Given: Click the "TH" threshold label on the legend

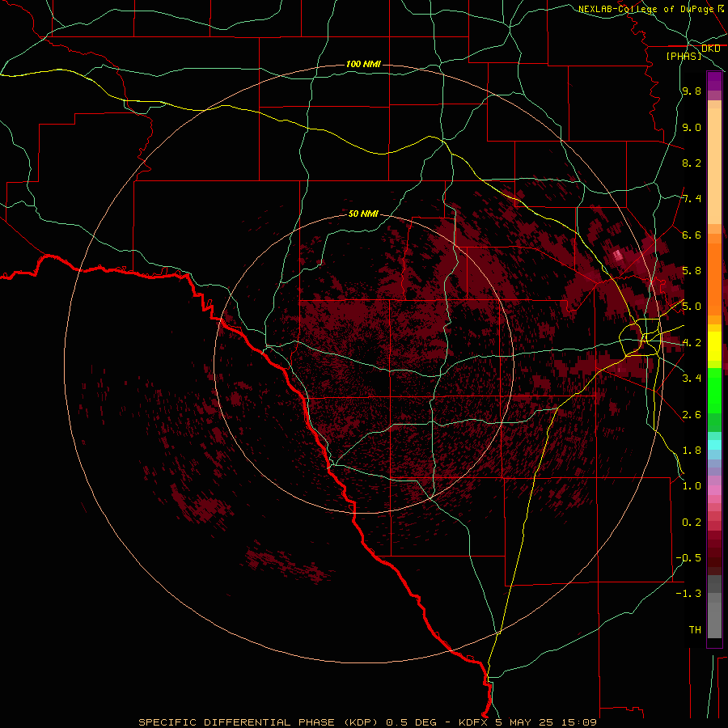Looking at the screenshot, I should click(695, 630).
